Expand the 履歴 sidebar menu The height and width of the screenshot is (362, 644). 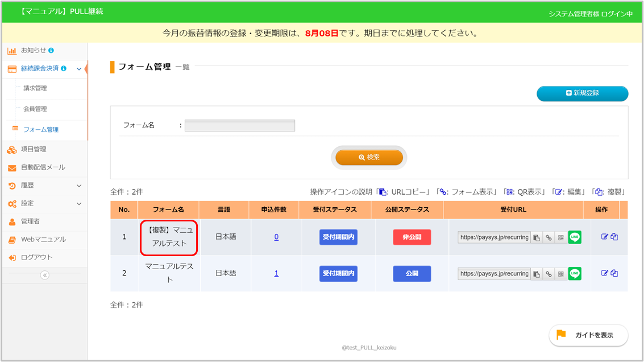point(78,186)
